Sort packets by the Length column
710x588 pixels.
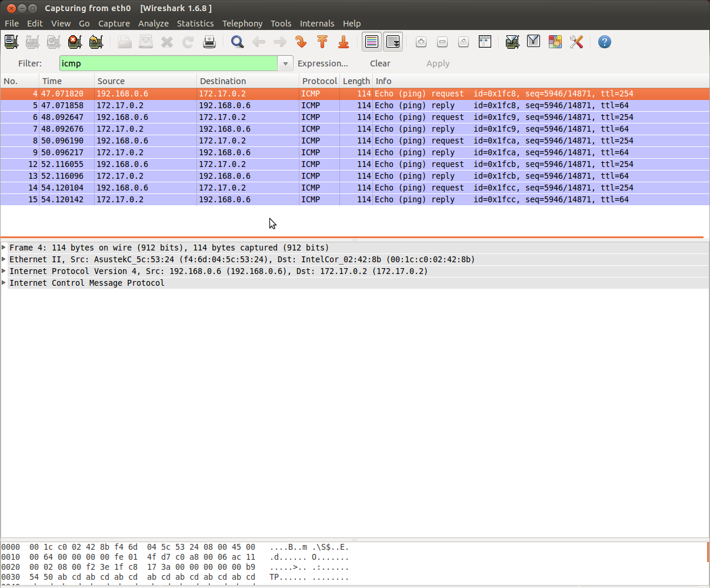click(356, 81)
